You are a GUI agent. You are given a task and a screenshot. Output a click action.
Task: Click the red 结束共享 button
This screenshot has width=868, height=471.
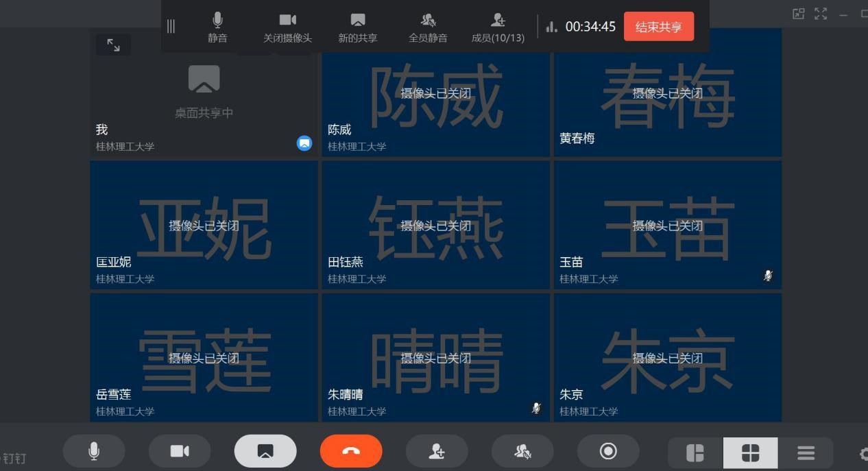click(658, 27)
